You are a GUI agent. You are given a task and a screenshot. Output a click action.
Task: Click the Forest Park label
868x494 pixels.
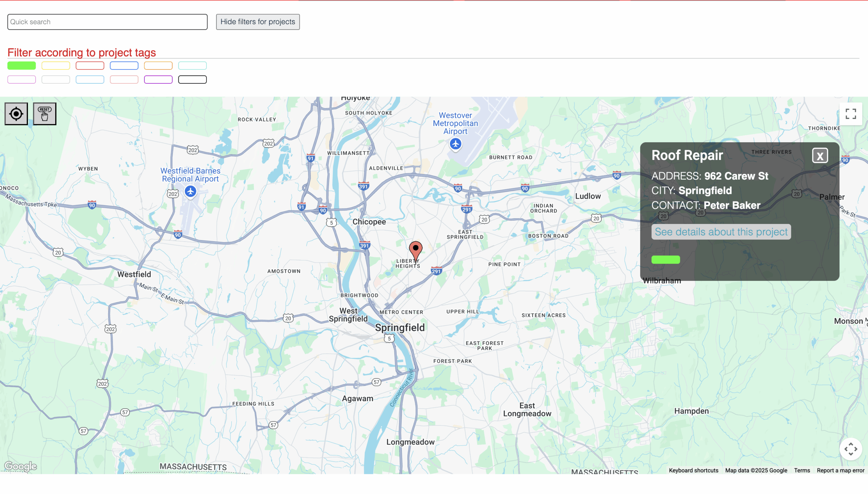point(452,361)
